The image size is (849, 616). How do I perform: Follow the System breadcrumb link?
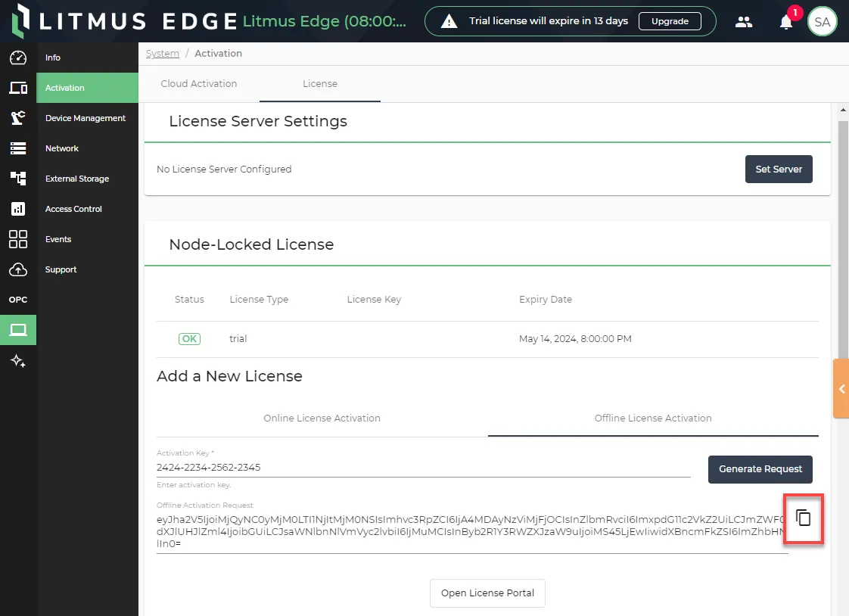(163, 54)
